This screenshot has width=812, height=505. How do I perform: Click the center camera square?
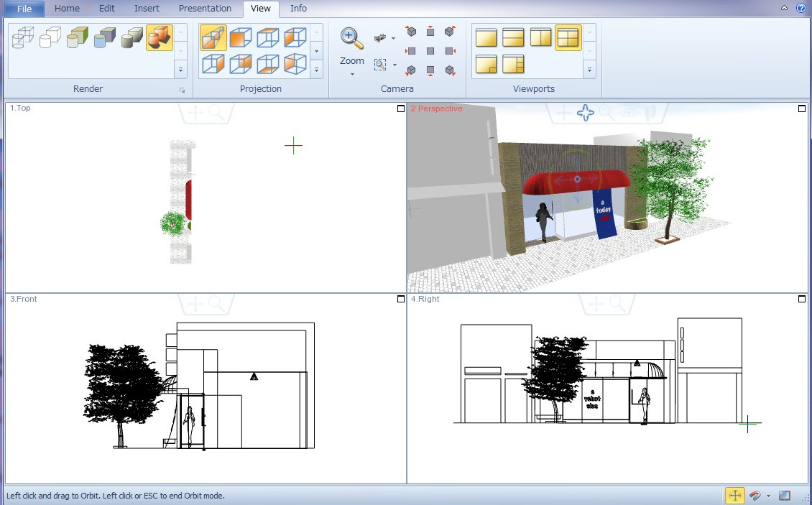tap(430, 51)
